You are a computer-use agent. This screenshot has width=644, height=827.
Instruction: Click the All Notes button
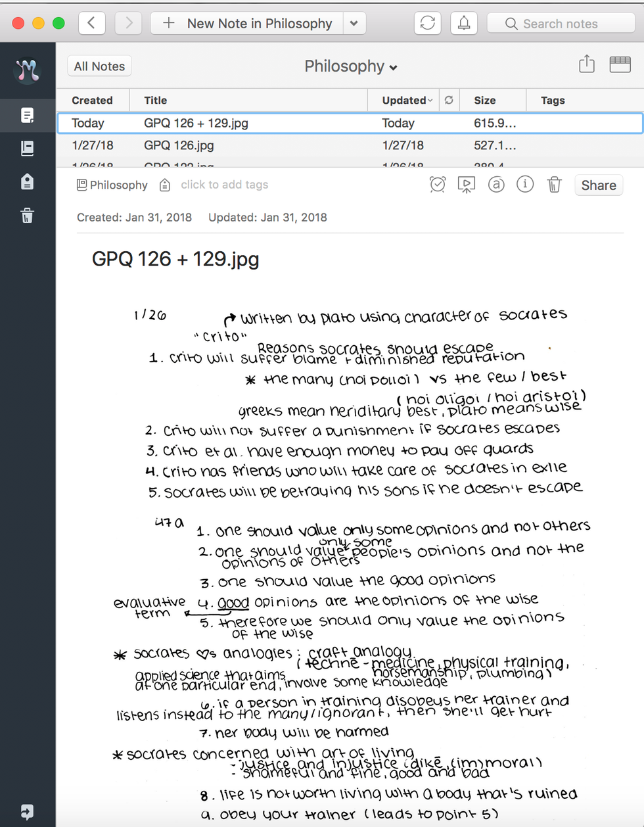point(99,66)
